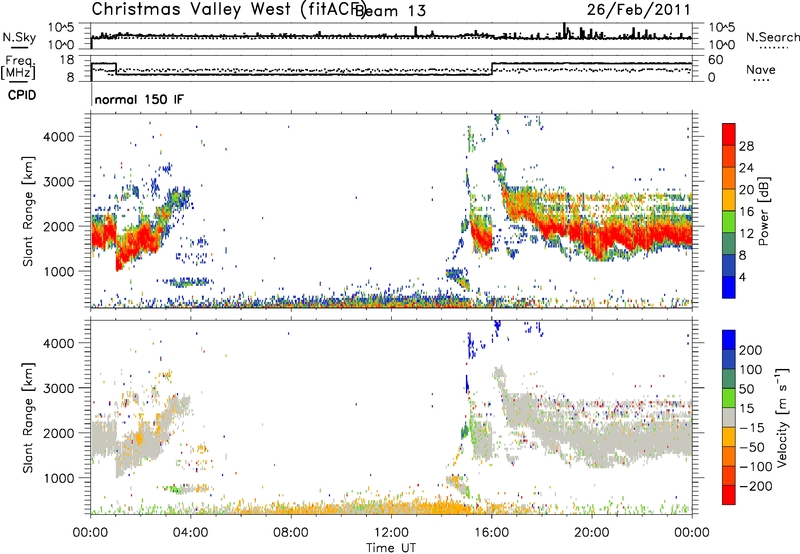This screenshot has width=800, height=554.
Task: Click the '28' tick on the power colorbar
Action: (x=746, y=146)
